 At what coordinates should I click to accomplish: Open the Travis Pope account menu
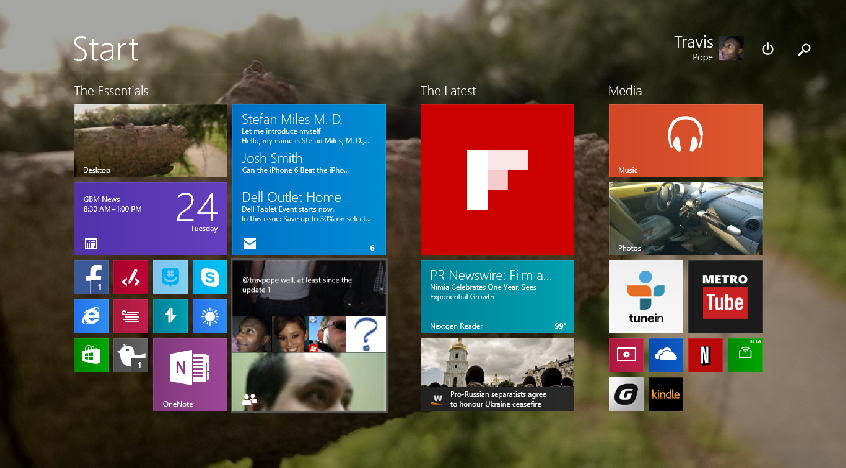pos(709,48)
